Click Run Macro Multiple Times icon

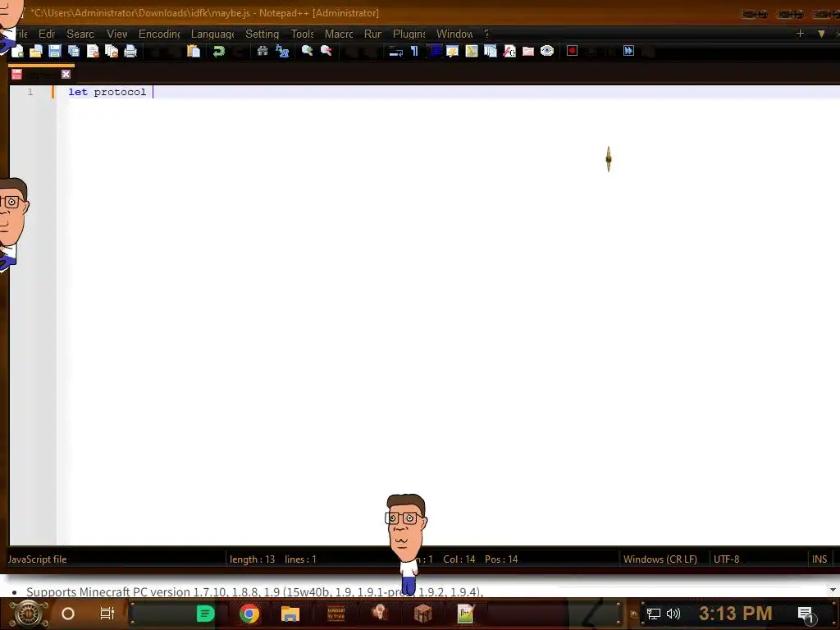tap(629, 51)
